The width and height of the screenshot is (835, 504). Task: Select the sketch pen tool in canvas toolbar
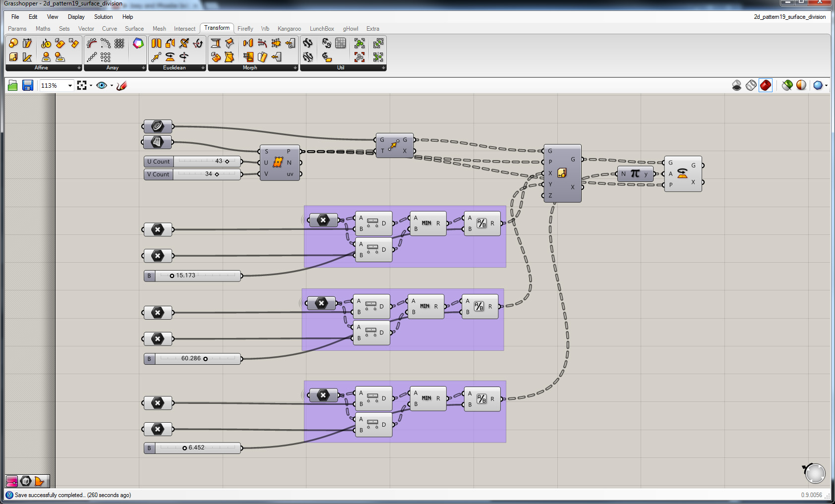tap(122, 86)
